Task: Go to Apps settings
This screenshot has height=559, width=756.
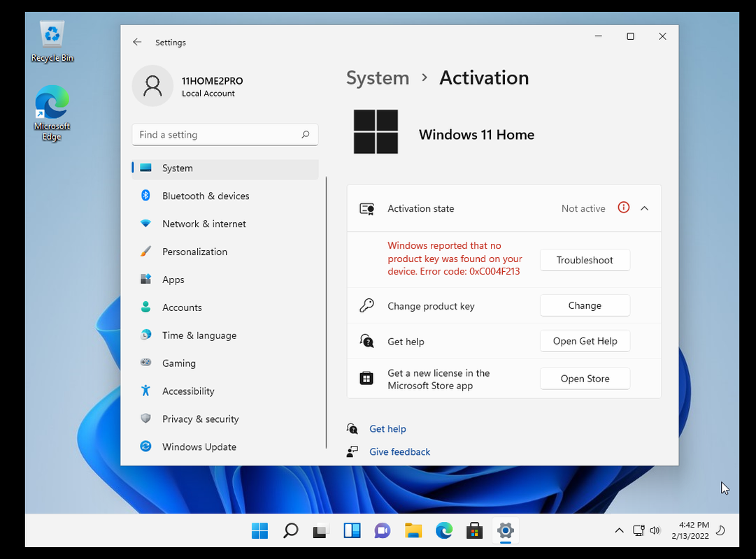Action: (x=225, y=279)
